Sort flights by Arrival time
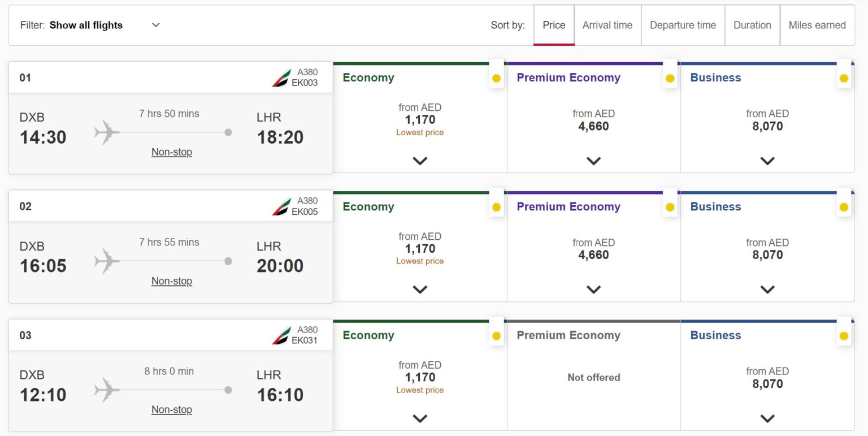The width and height of the screenshot is (868, 436). tap(607, 25)
